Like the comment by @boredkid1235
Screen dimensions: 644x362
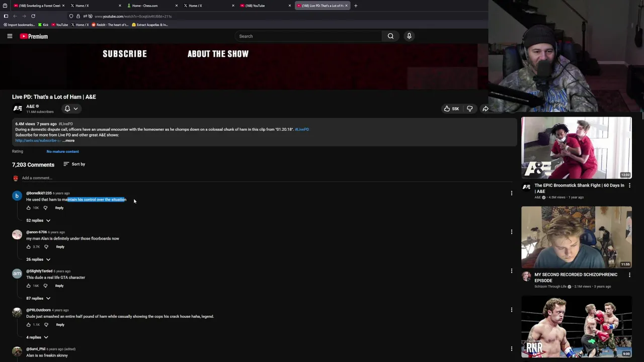pos(29,208)
